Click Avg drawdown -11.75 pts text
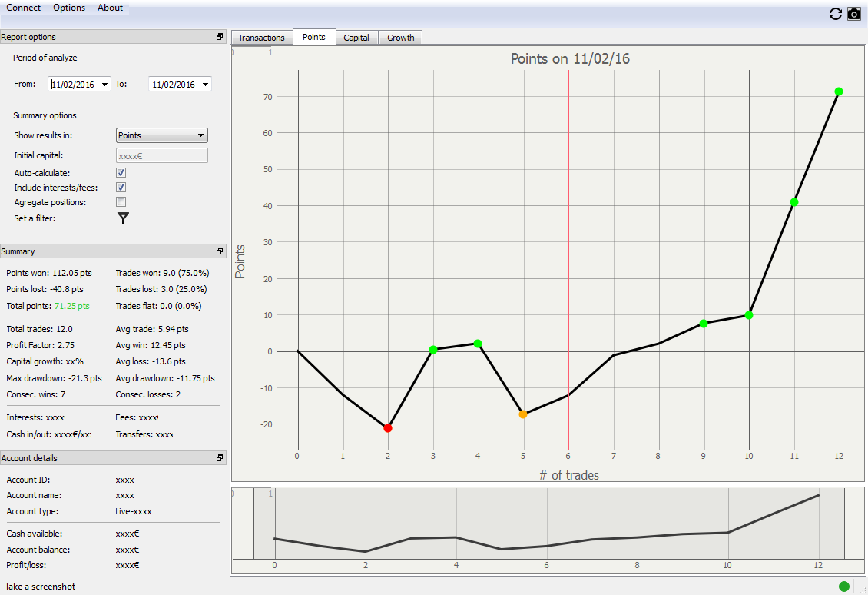This screenshot has width=868, height=595. coord(165,377)
